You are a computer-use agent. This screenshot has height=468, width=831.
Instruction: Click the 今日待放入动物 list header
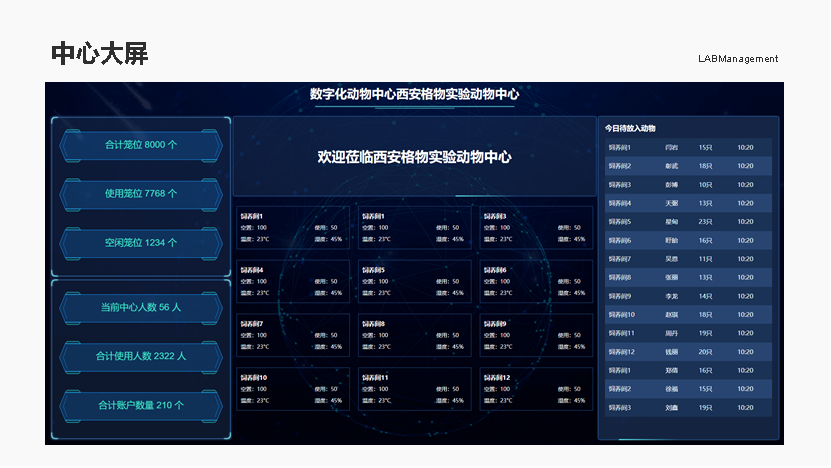[x=630, y=128]
